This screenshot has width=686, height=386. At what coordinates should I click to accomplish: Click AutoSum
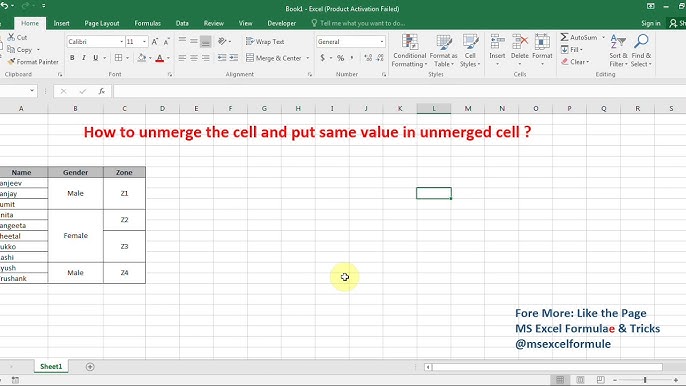pos(579,37)
